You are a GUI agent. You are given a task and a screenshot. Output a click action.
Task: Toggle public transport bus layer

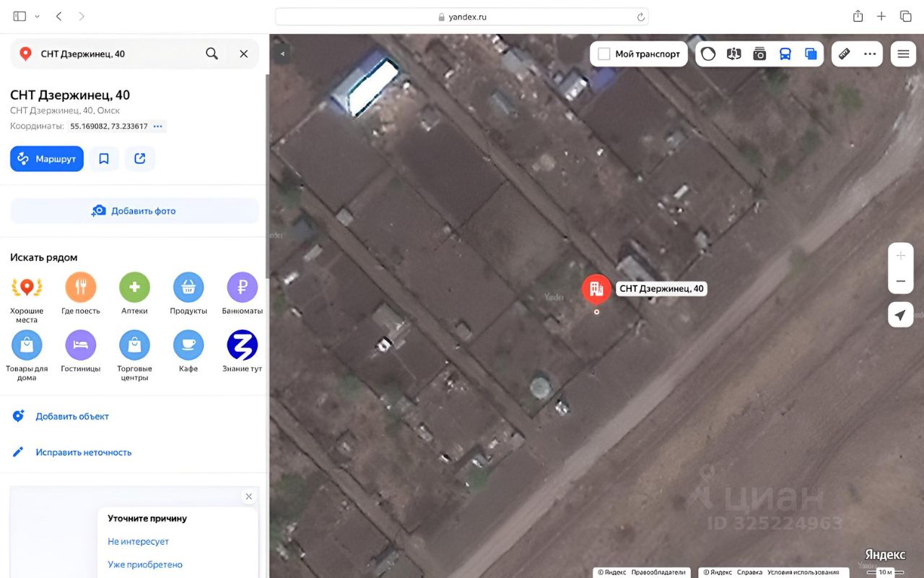coord(785,54)
